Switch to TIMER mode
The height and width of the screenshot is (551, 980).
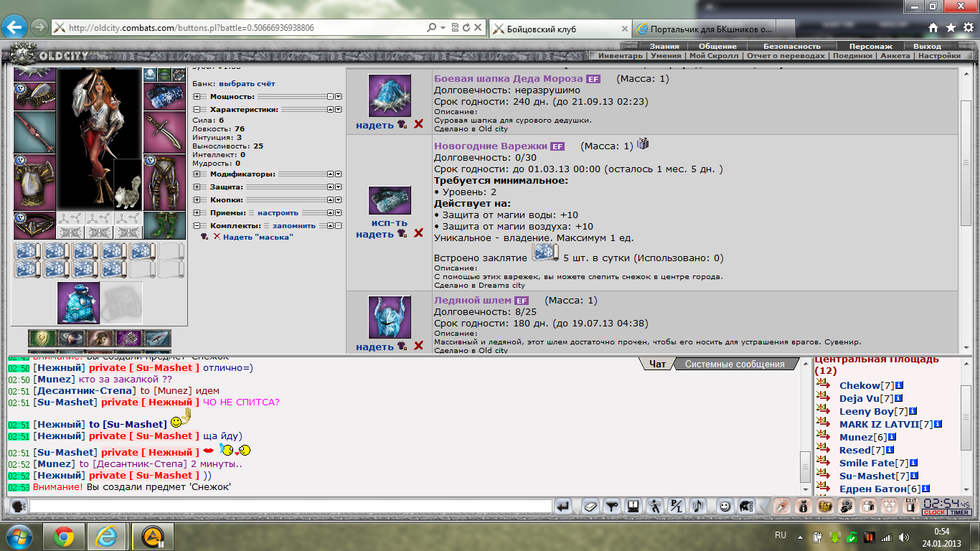tap(959, 512)
